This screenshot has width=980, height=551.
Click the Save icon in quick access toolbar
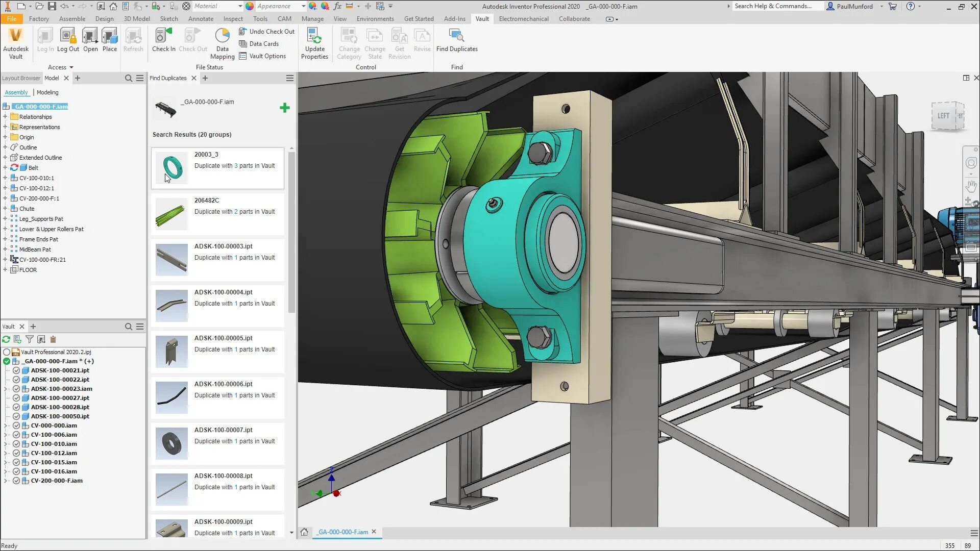52,6
